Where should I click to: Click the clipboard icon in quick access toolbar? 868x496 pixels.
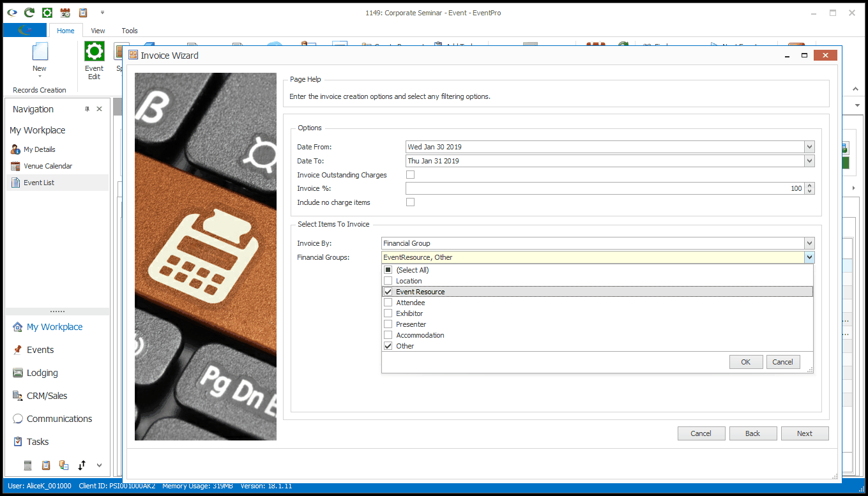click(82, 12)
